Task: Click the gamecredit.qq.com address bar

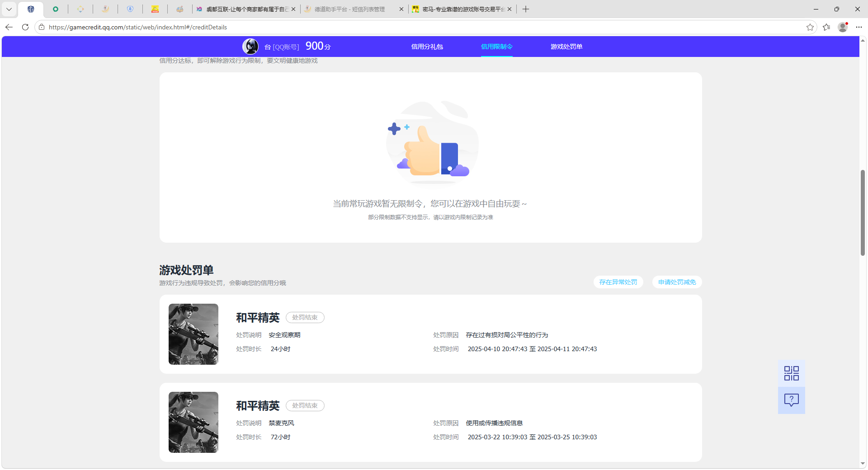Action: (425, 27)
